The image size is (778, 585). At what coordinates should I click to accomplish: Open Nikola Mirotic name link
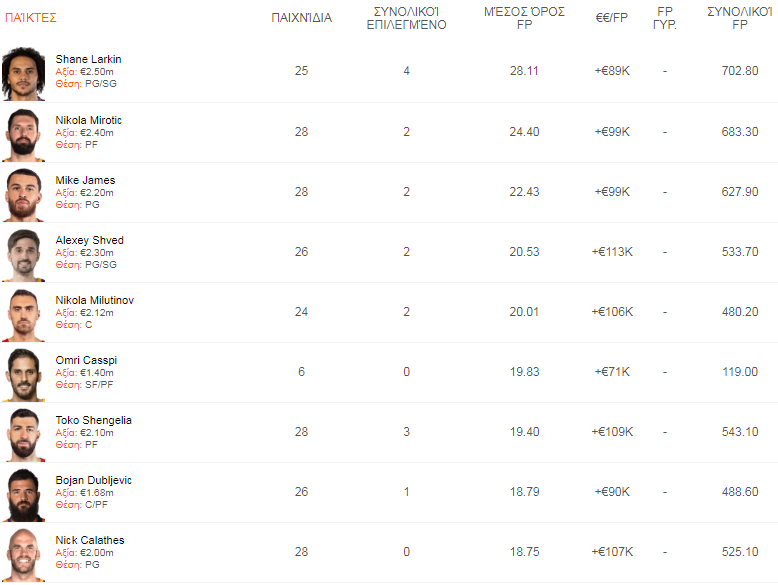[x=88, y=120]
